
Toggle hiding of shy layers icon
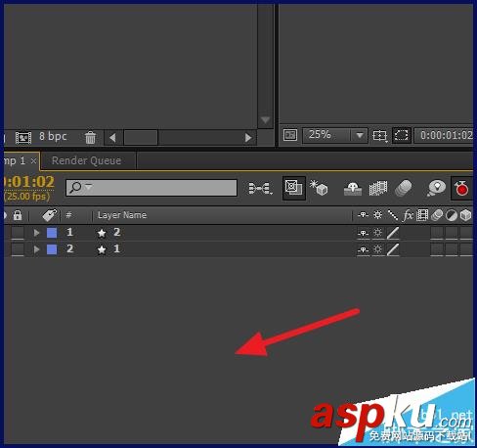353,189
